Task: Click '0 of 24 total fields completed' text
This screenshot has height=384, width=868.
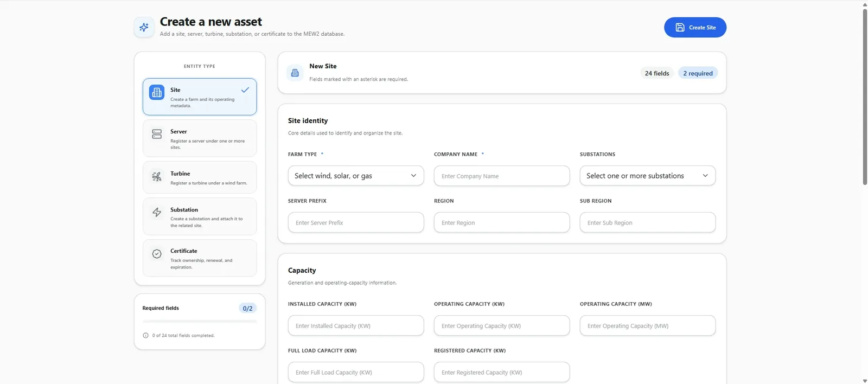Action: pos(183,335)
